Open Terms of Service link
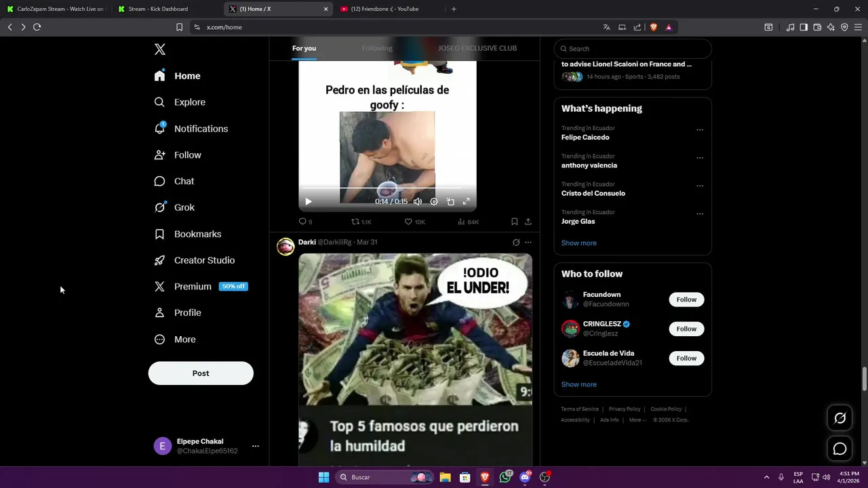868x488 pixels. coord(580,409)
